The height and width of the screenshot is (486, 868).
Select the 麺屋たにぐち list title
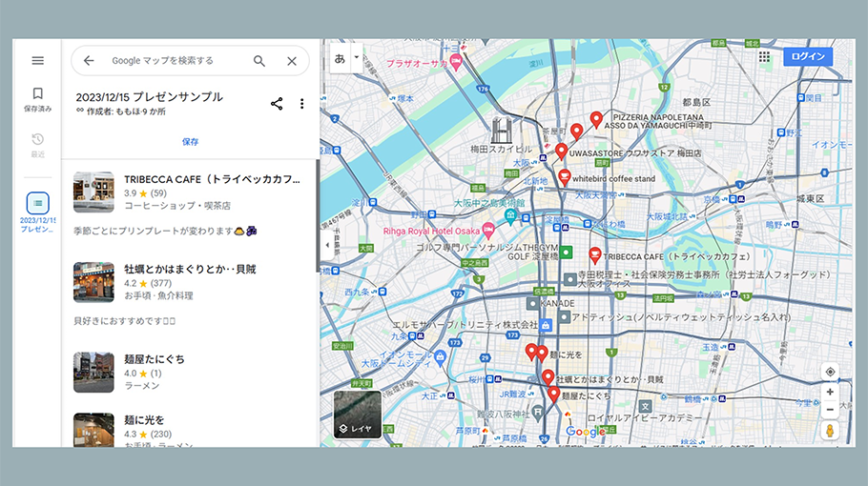click(155, 359)
